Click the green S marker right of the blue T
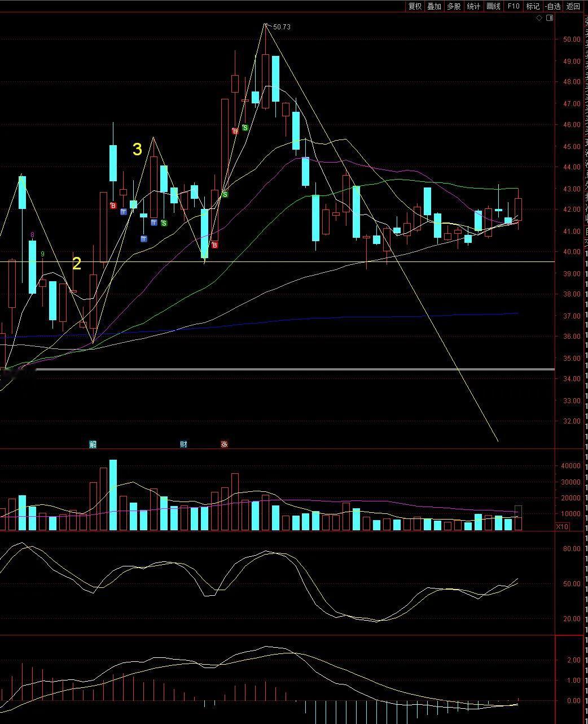Image resolution: width=588 pixels, height=724 pixels. point(164,223)
